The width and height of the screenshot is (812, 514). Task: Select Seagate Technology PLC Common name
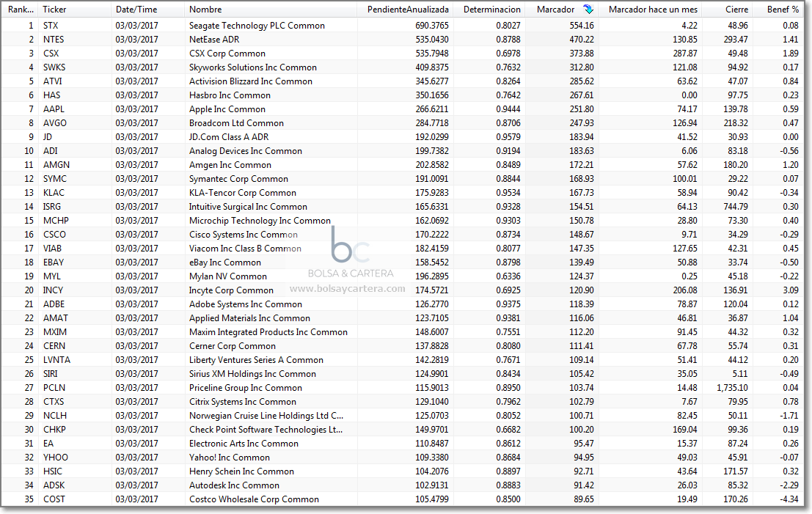(x=257, y=26)
